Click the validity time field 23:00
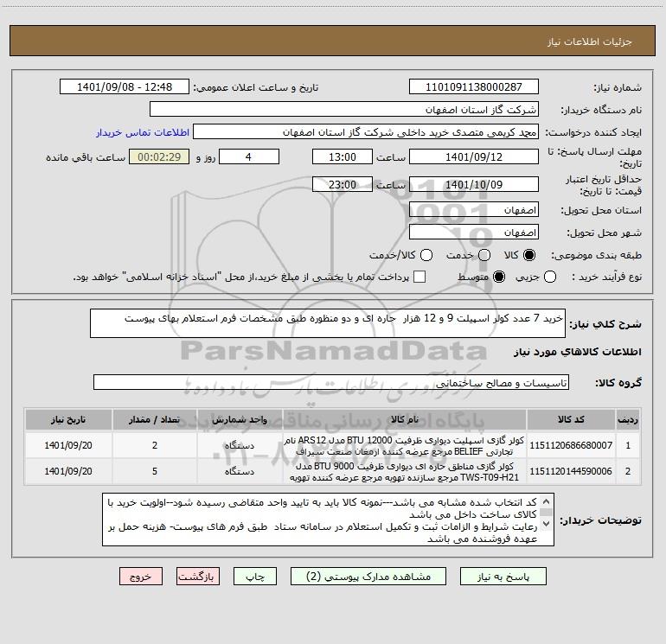Image resolution: width=666 pixels, height=644 pixels. (x=343, y=184)
